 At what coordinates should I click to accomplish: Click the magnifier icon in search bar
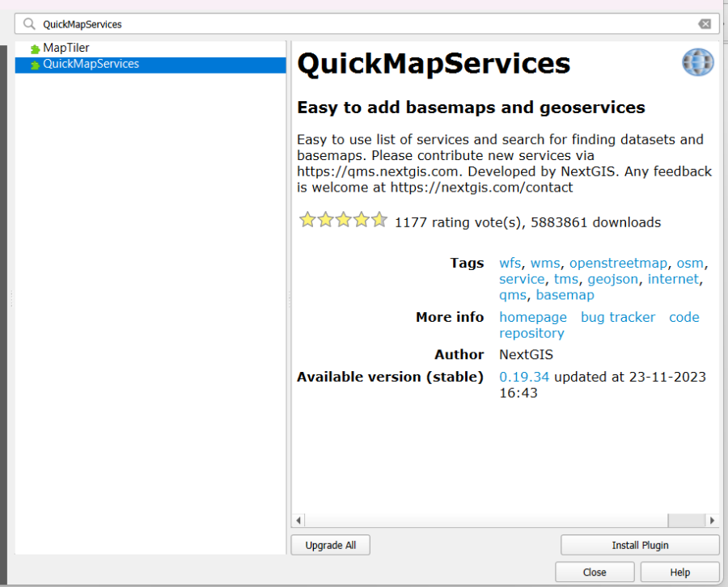point(29,24)
